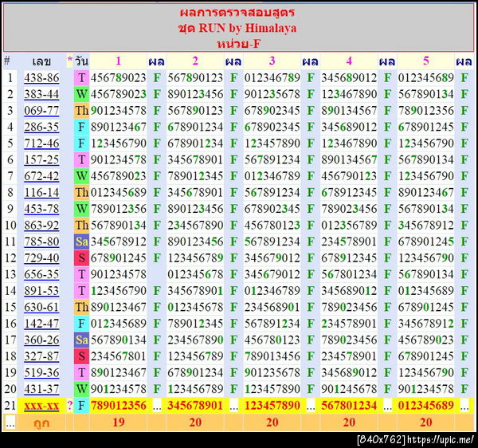This screenshot has height=448, width=478.
Task: Open the 863-92 number link
Action: tap(41, 226)
